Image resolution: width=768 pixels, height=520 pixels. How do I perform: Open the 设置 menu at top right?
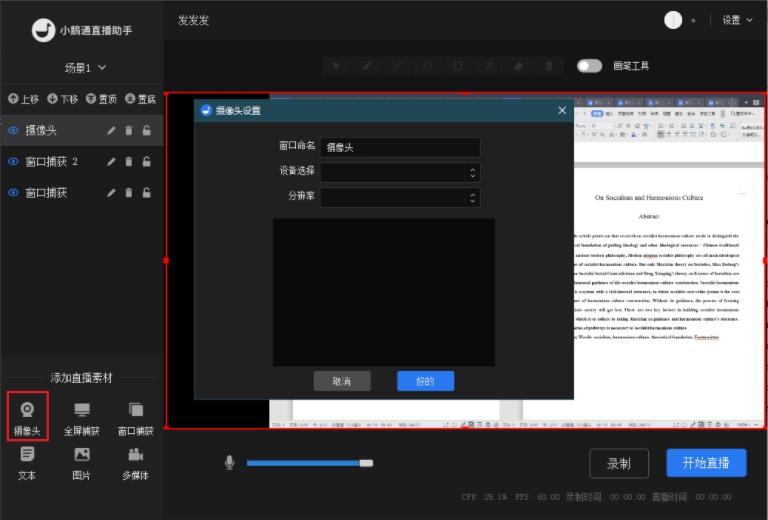737,20
